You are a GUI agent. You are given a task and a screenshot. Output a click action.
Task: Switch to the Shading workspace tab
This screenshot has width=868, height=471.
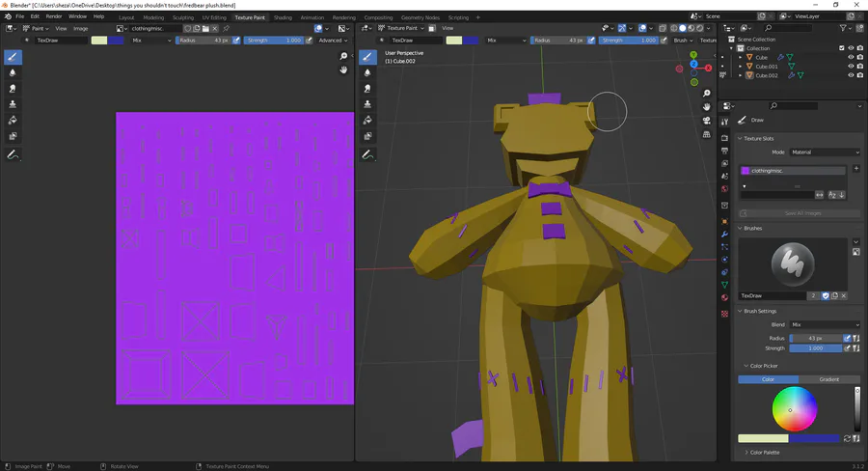tap(283, 17)
